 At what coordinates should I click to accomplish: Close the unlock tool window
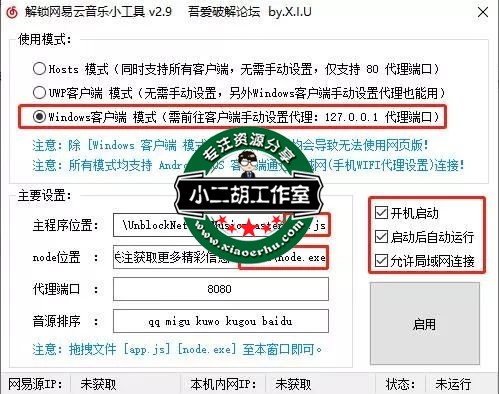[x=483, y=13]
